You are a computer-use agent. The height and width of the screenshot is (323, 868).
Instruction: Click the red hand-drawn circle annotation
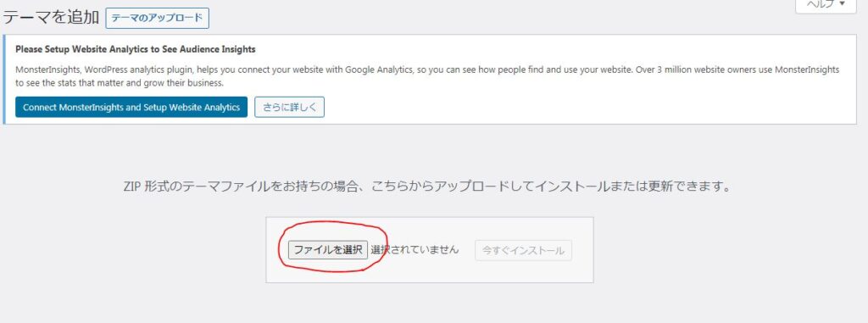pyautogui.click(x=332, y=246)
